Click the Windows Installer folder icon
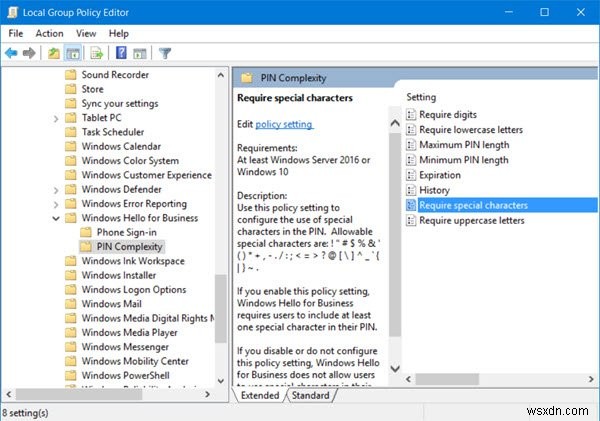Screen dimensions: 600x421 tap(71, 275)
